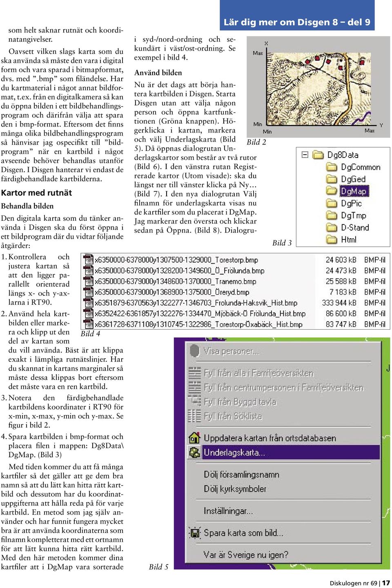This screenshot has height=588, width=392.
Task: Click the DgPic folder icon
Action: click(332, 203)
